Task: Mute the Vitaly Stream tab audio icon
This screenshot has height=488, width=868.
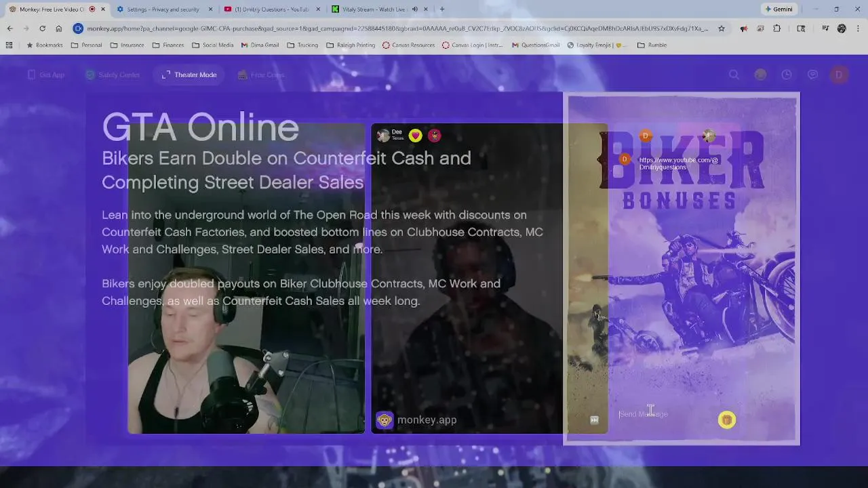Action: point(415,9)
